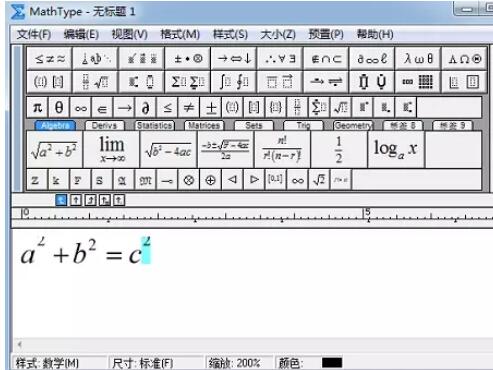Insert the limit x→∞ expression
Viewport: 493px width, 370px height.
(111, 149)
